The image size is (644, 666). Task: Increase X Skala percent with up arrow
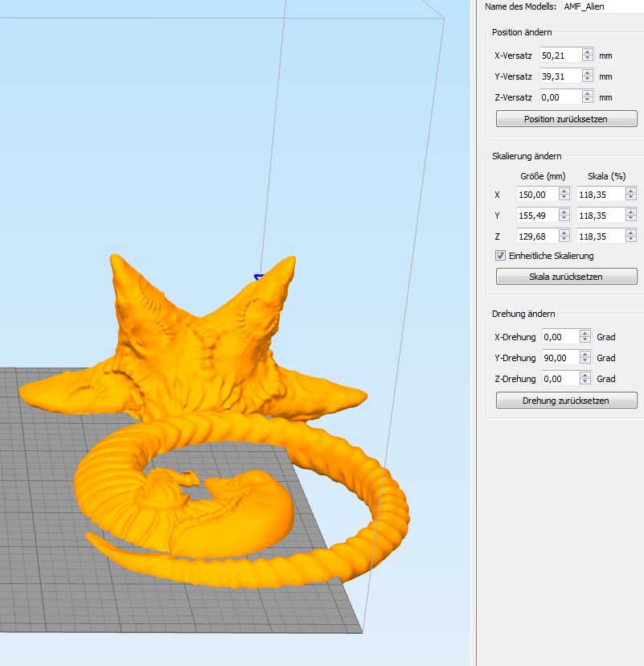click(x=631, y=191)
